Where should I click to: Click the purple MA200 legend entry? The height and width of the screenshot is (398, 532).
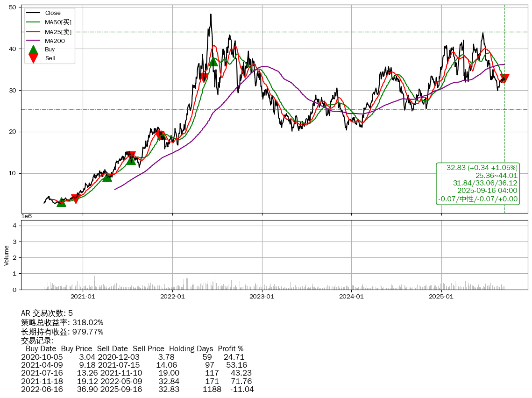click(54, 41)
